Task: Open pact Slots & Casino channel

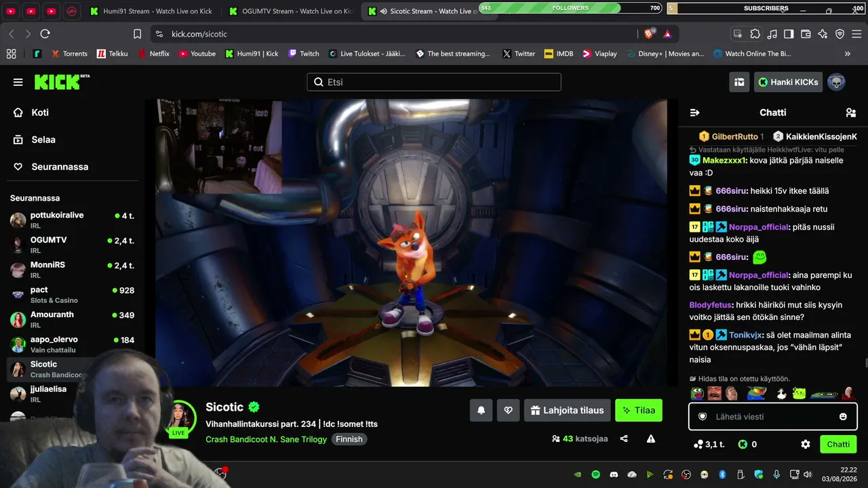Action: [x=72, y=294]
